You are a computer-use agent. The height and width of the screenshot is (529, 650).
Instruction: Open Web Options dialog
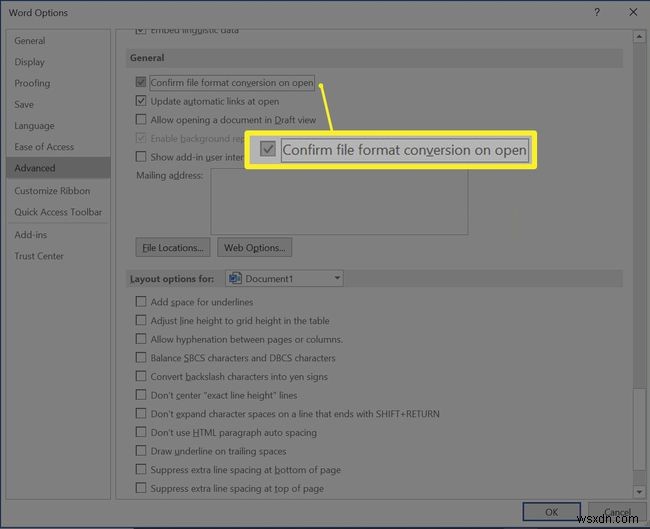tap(255, 248)
